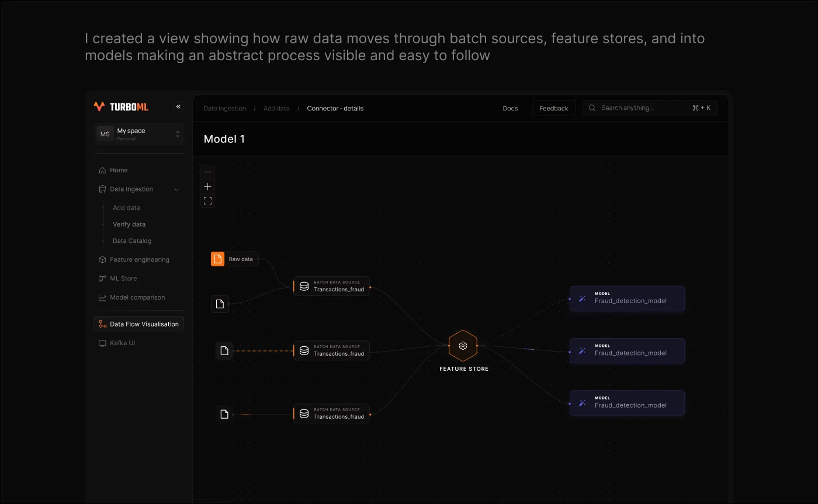Click the Model 1 page title
Screen dimensions: 818x504
click(224, 139)
